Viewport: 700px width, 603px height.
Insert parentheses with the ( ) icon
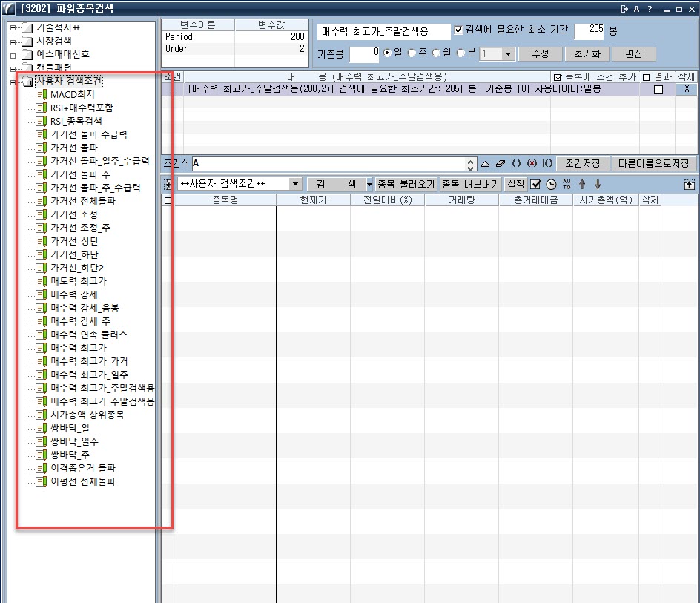(x=517, y=163)
